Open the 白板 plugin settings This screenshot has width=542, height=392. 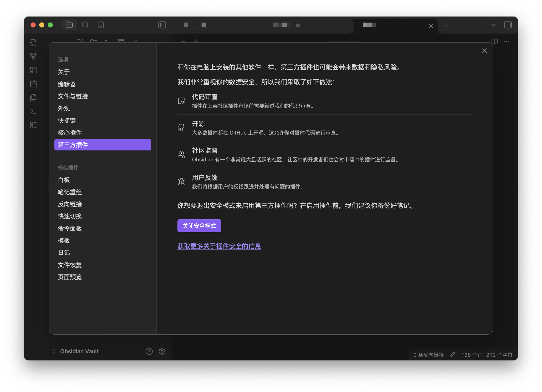103,180
